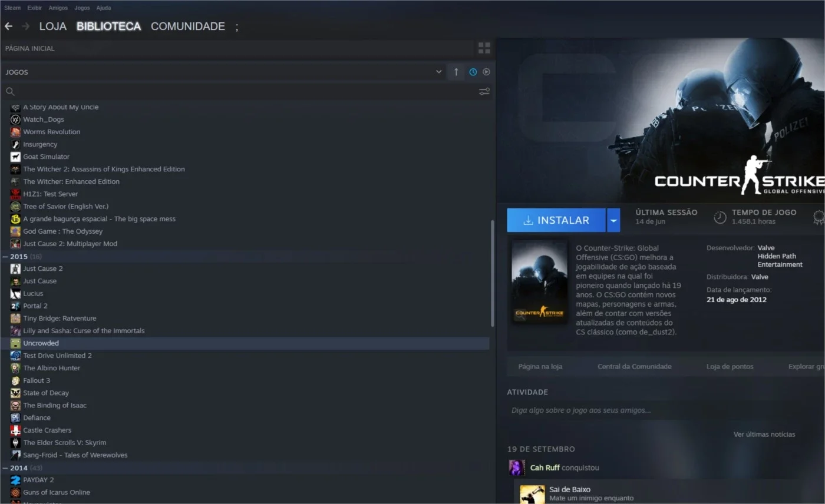Click the Sai de Baixo achievement thumbnail
The width and height of the screenshot is (825, 504).
click(532, 495)
